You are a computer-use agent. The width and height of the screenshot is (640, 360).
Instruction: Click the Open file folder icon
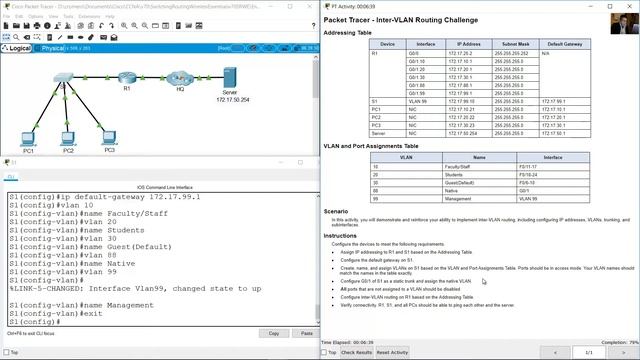16,26
